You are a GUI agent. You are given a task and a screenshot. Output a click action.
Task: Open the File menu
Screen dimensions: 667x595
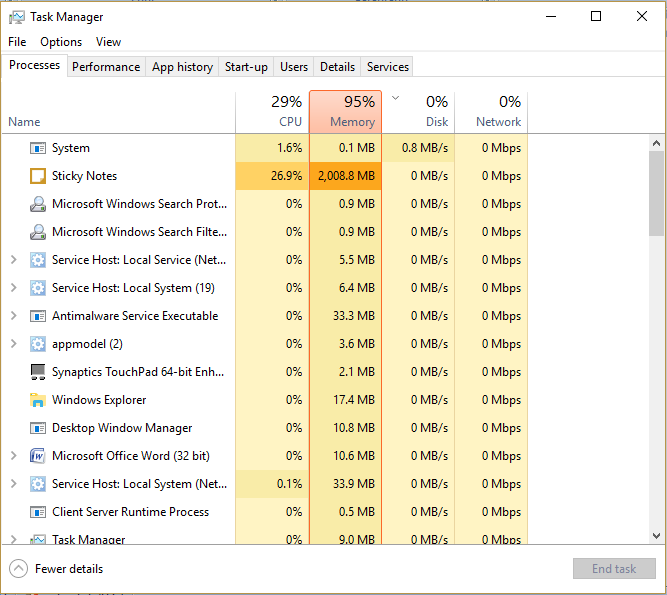coord(17,42)
